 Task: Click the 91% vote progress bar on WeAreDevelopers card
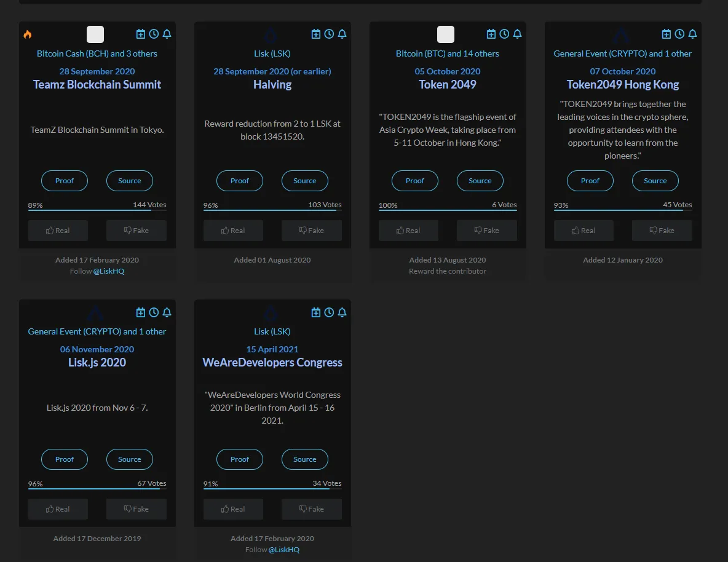[x=272, y=489]
